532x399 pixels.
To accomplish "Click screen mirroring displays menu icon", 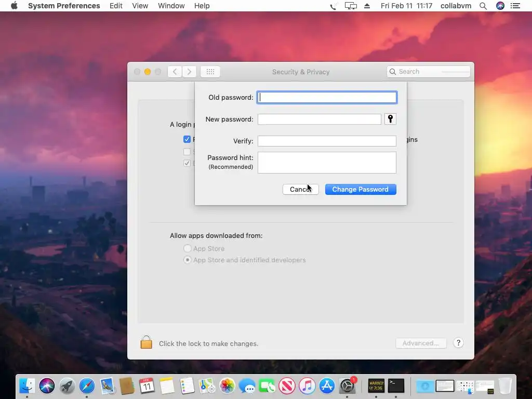I will pos(351,6).
